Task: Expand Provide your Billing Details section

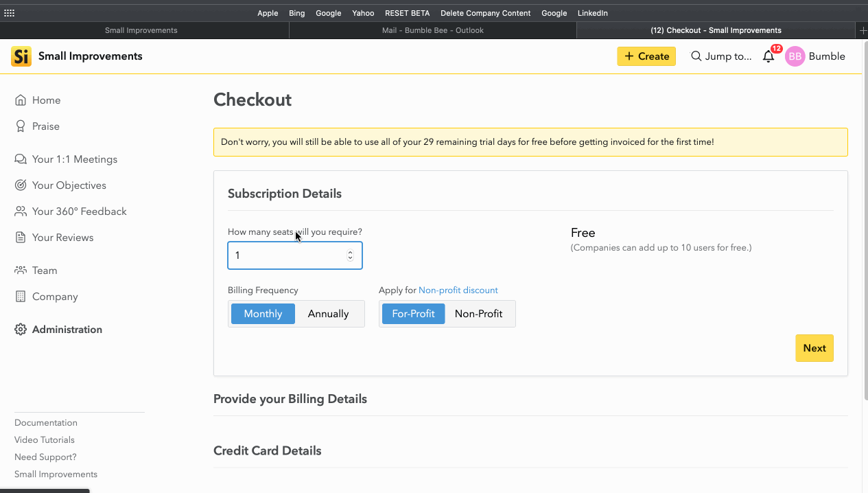Action: tap(290, 399)
